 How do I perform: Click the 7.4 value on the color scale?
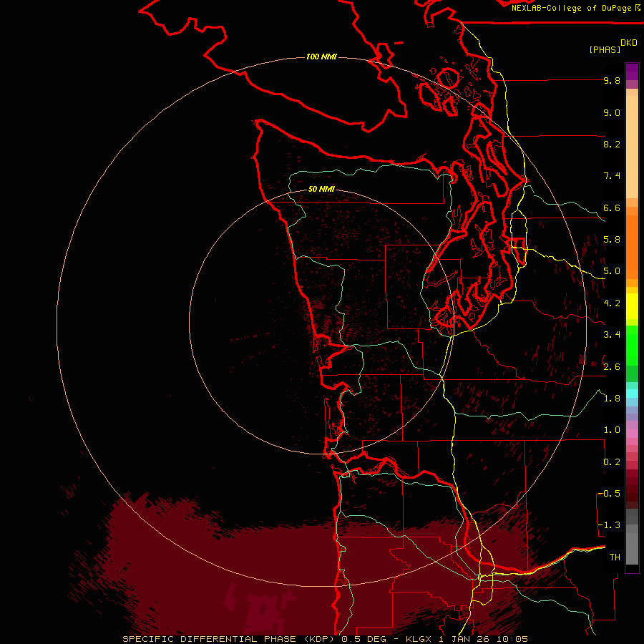point(612,176)
